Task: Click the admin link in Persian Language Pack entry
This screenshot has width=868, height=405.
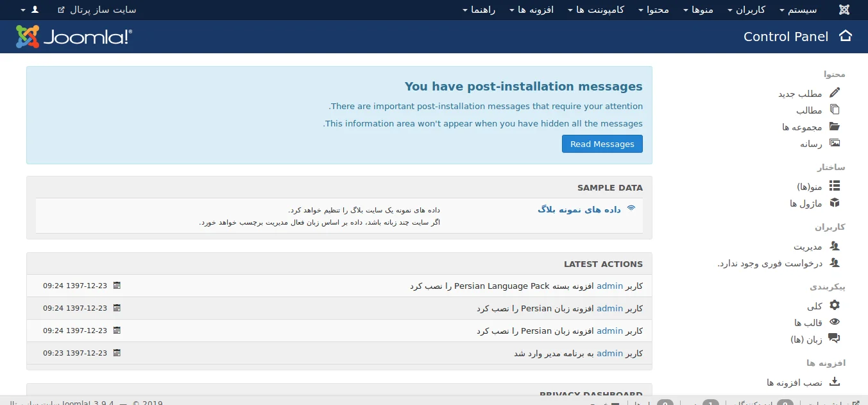Action: click(609, 286)
